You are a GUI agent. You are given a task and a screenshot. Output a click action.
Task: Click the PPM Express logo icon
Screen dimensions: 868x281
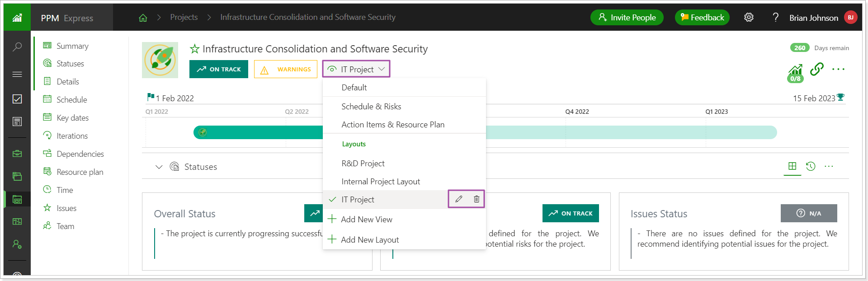click(17, 18)
